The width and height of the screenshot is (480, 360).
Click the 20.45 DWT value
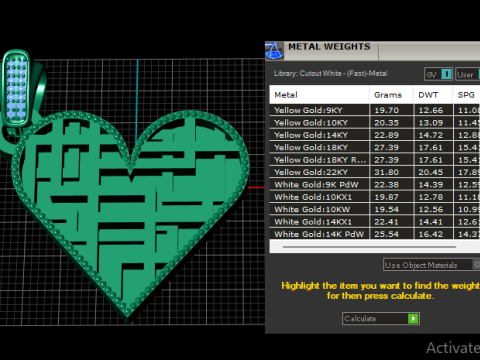[431, 172]
